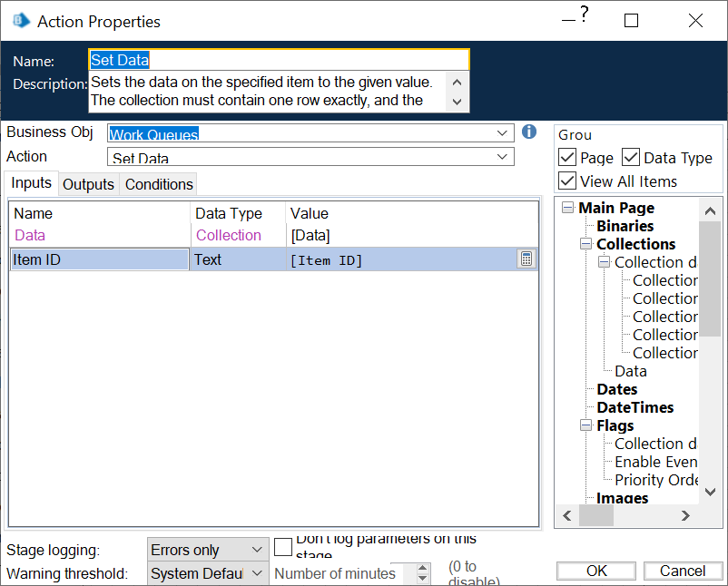The image size is (728, 586).
Task: Click the Cancel button
Action: tap(683, 571)
